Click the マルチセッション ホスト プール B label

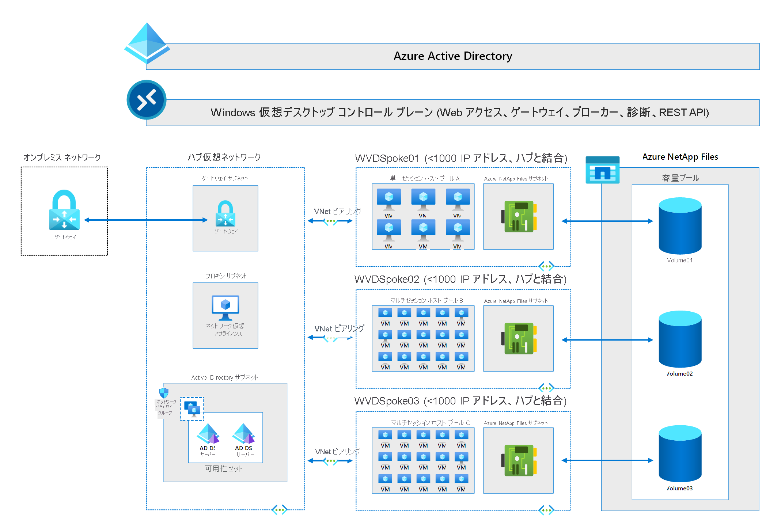point(426,300)
